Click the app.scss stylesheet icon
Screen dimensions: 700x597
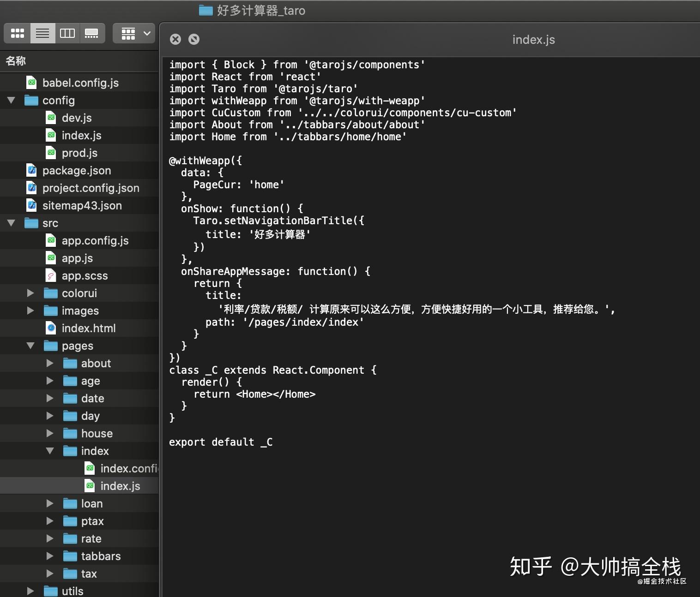[x=51, y=275]
